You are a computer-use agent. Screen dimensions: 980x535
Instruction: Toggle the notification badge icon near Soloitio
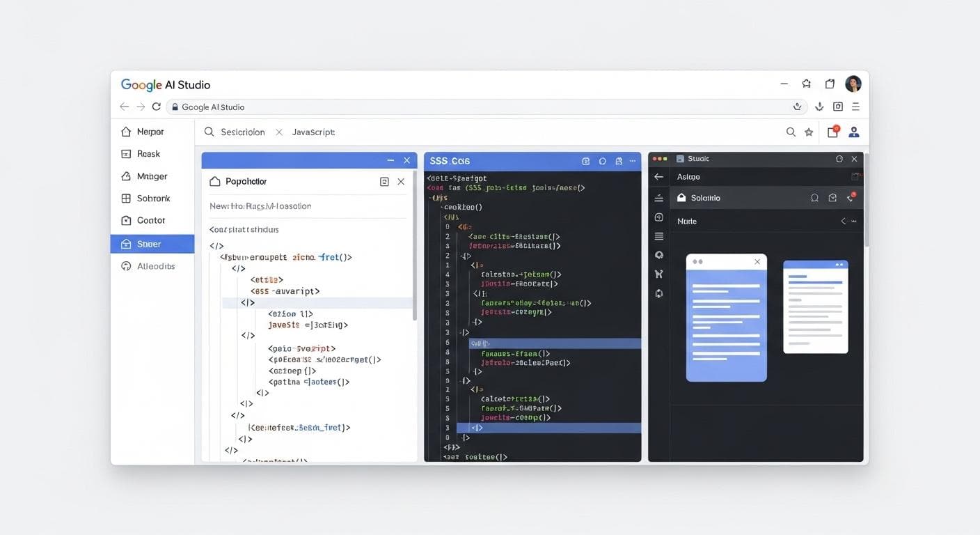(x=851, y=197)
